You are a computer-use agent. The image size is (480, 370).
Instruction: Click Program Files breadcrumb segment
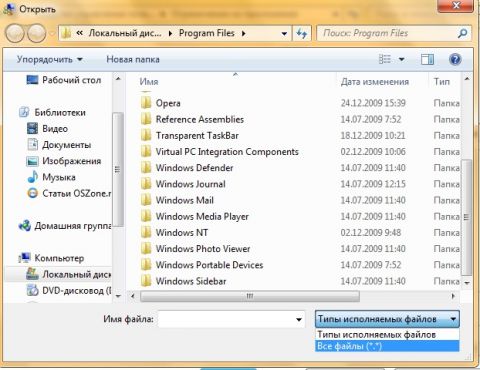tap(207, 33)
